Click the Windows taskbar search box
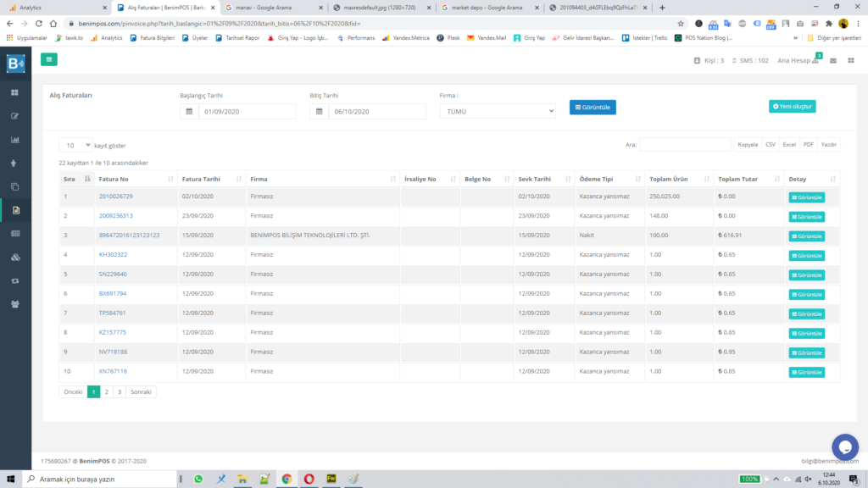Image resolution: width=868 pixels, height=488 pixels. tap(100, 480)
